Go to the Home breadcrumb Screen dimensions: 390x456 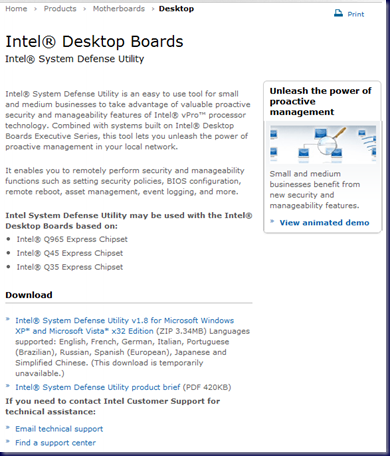[16, 9]
